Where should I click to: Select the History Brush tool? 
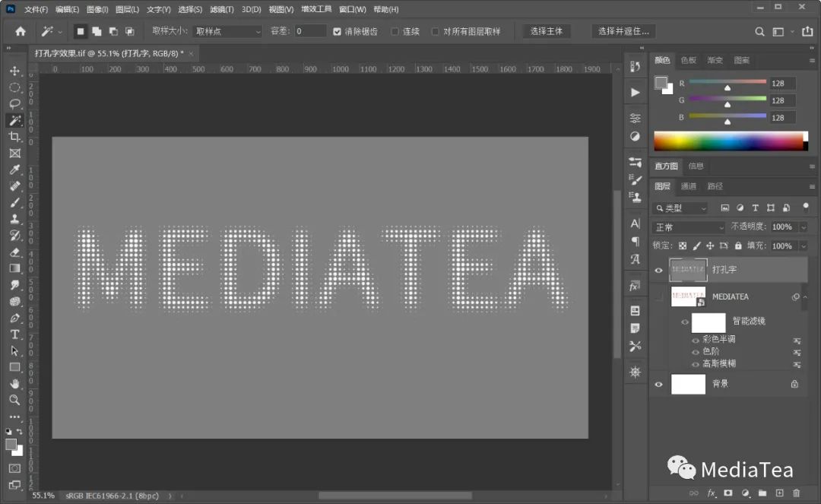click(x=14, y=236)
